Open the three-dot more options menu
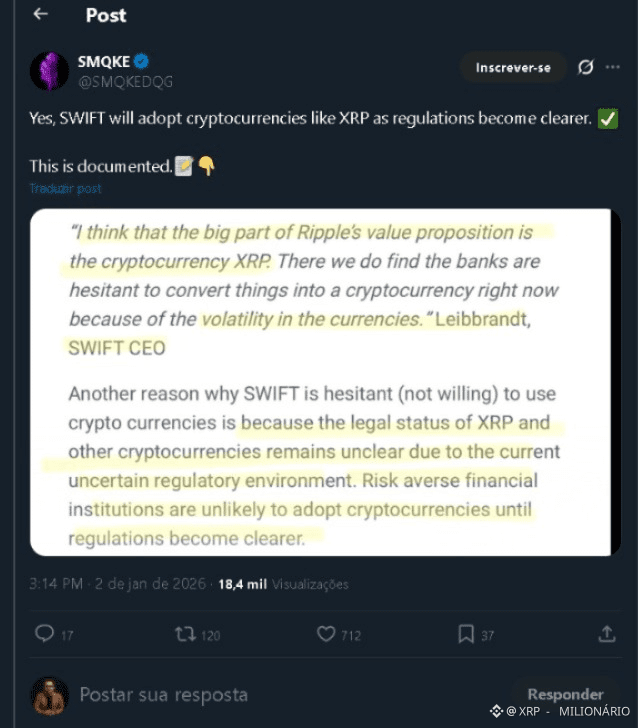This screenshot has width=638, height=728. coord(612,67)
